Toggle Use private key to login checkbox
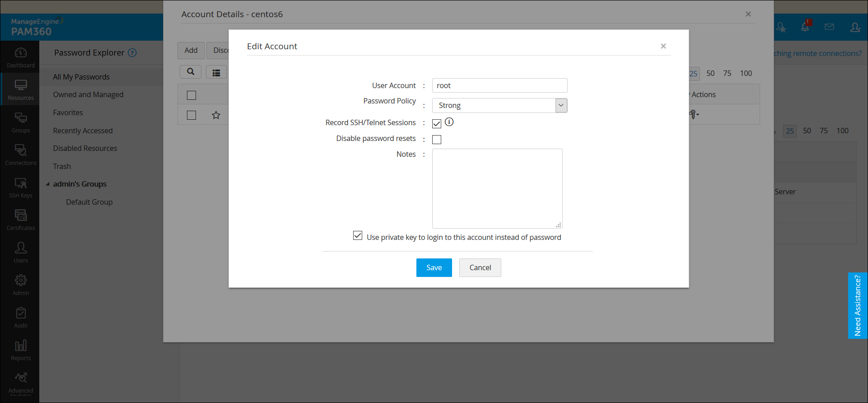Viewport: 868px width, 403px height. click(x=358, y=235)
